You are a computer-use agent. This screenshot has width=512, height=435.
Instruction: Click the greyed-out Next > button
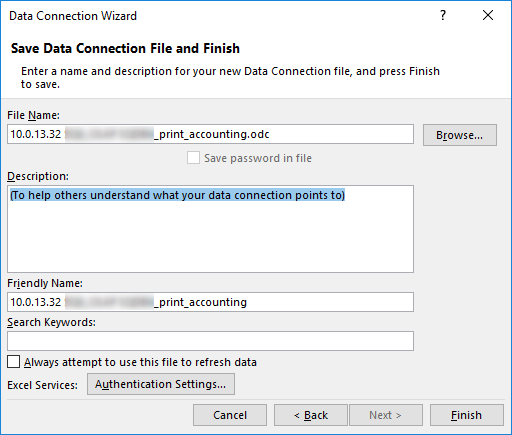click(386, 415)
